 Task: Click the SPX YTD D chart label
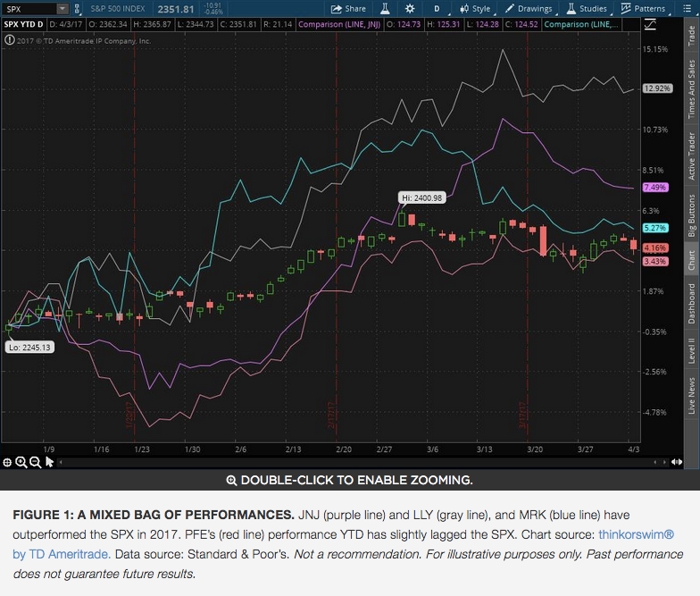click(23, 24)
